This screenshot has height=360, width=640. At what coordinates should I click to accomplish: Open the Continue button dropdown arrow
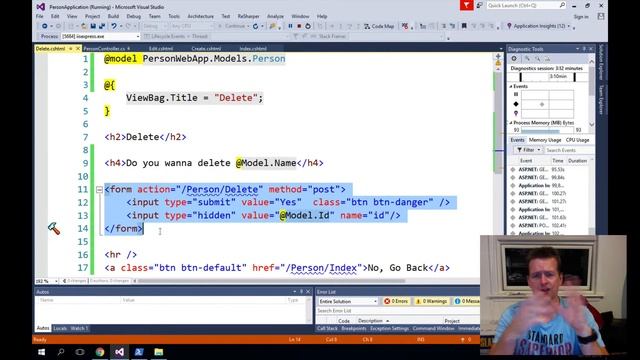(248, 26)
